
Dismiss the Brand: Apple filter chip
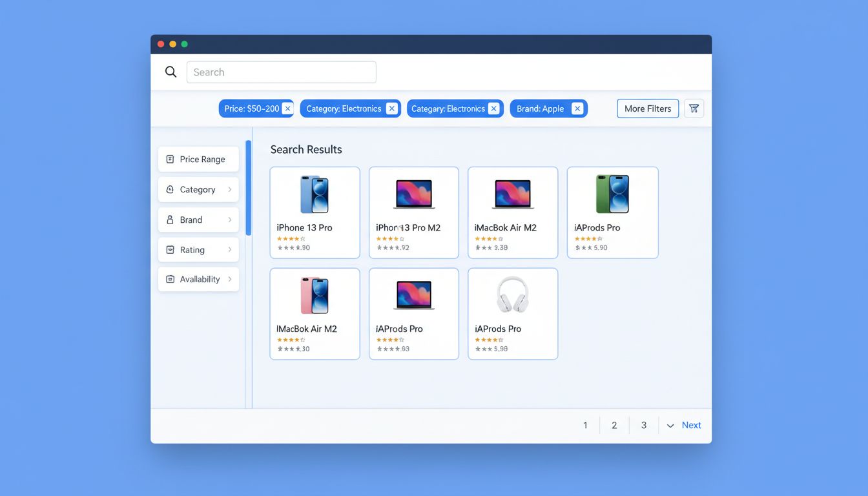point(577,108)
